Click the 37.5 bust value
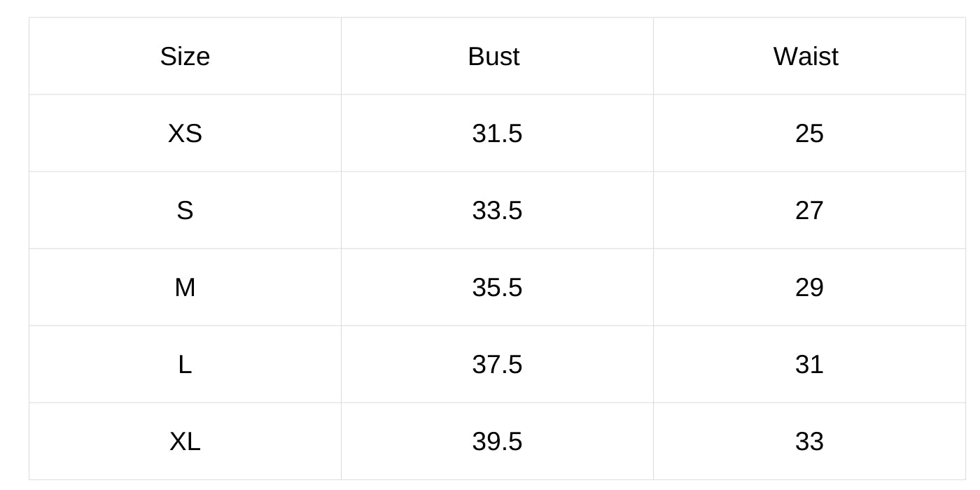 (497, 365)
